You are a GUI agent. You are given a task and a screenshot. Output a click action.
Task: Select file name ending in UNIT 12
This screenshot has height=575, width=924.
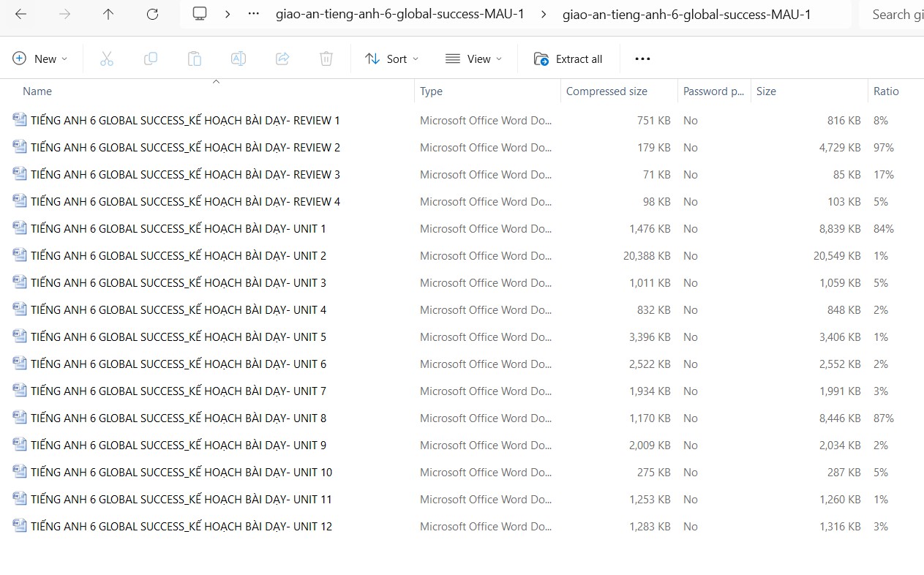click(x=181, y=526)
